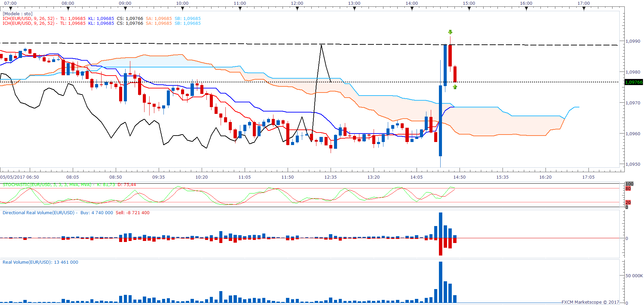Click the STOCHASTIC(EUR/USD) indicator label
The image size is (644, 305).
click(47, 185)
